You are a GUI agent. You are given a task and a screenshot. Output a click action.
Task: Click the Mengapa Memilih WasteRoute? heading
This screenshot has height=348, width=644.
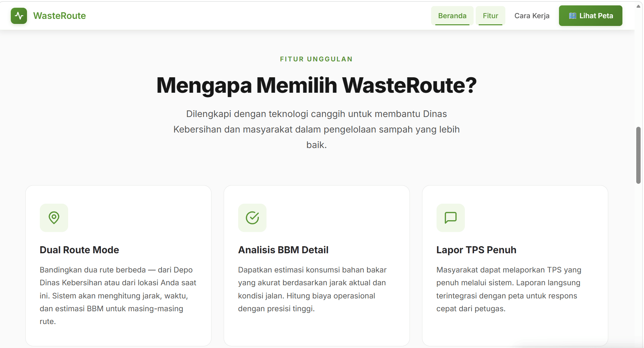(x=316, y=85)
